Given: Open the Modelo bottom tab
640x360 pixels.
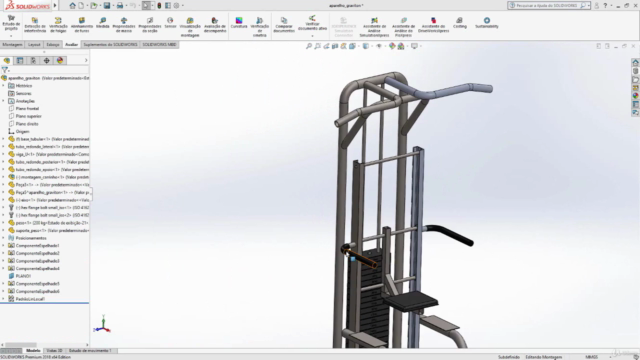Looking at the screenshot, I should pos(33,351).
